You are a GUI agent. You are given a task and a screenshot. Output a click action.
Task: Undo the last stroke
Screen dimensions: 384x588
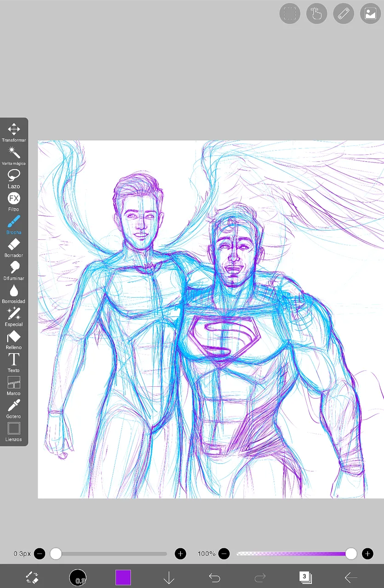point(214,577)
